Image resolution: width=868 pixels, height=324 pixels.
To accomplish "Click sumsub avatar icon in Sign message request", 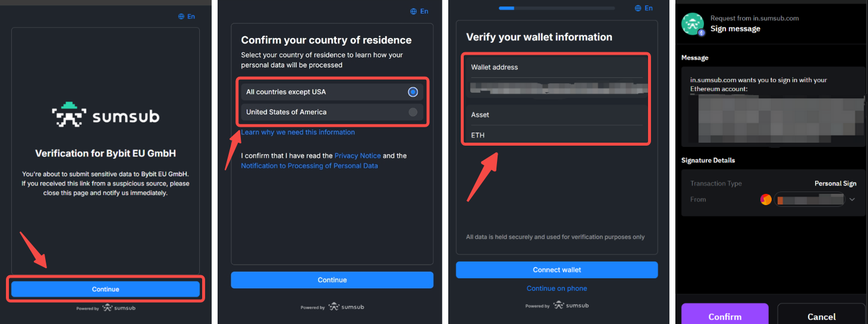I will tap(693, 24).
